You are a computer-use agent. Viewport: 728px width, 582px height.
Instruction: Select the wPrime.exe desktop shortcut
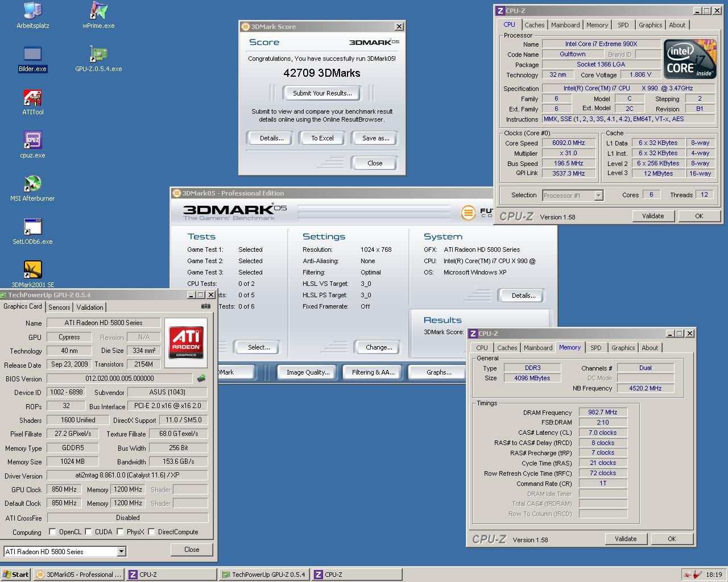98,16
